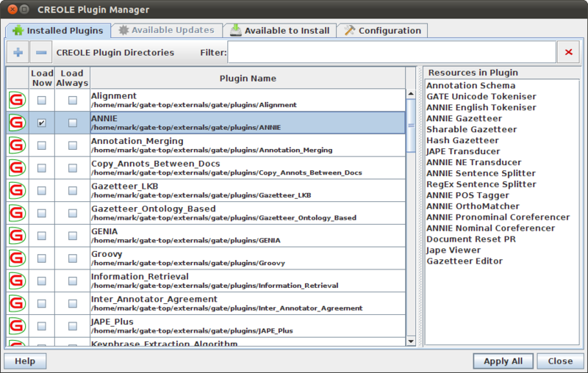Image resolution: width=588 pixels, height=373 pixels.
Task: Select Hash Gazetteer resource
Action: [462, 140]
